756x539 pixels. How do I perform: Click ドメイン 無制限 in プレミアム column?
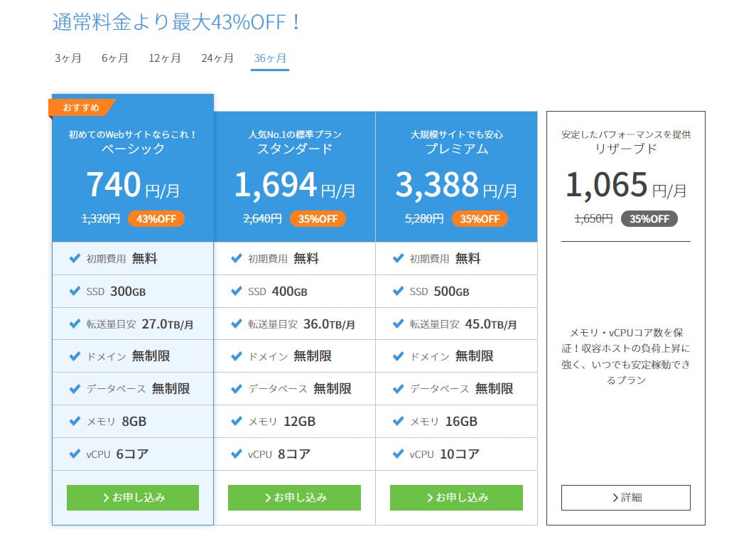click(452, 356)
